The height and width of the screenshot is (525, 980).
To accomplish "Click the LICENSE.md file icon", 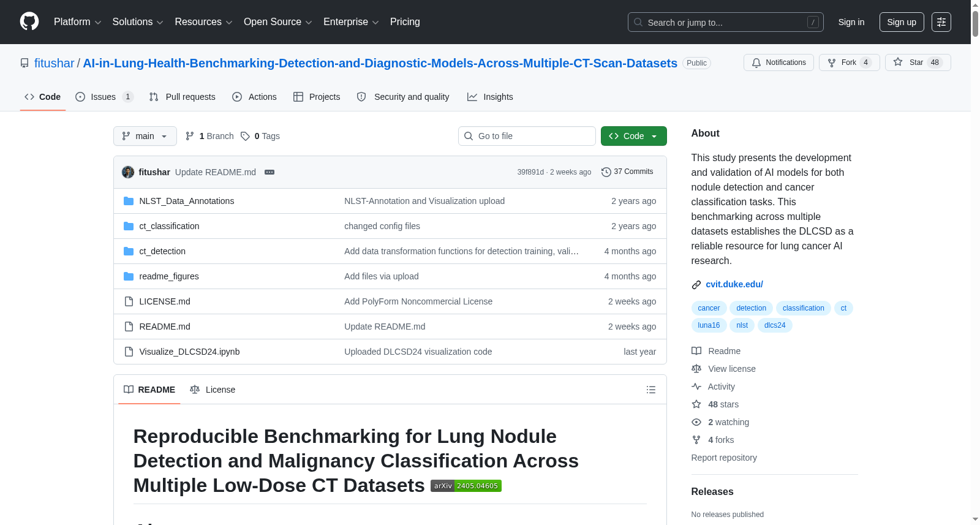I will pyautogui.click(x=129, y=301).
